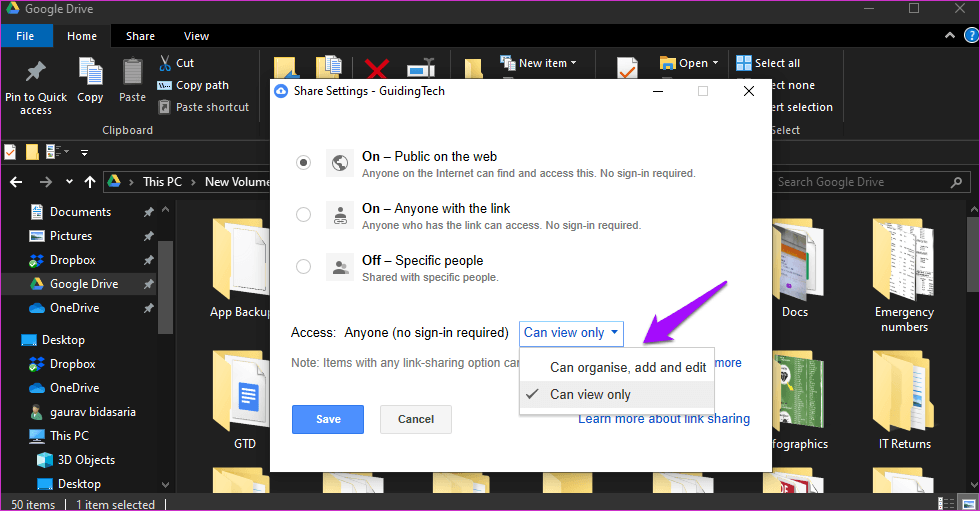Click the IT Returns folder
980x511 pixels.
(x=904, y=400)
